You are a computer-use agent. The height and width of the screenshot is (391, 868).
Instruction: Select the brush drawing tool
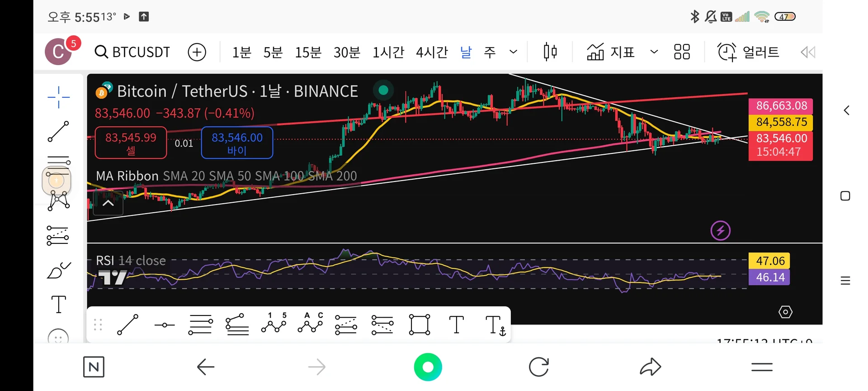click(x=59, y=270)
